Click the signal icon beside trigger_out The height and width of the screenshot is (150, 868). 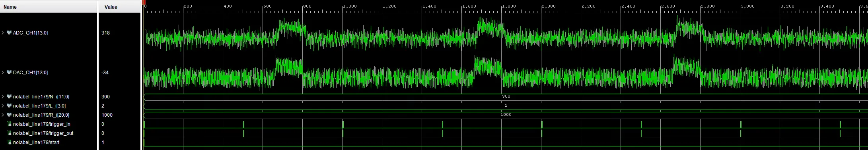(x=9, y=133)
